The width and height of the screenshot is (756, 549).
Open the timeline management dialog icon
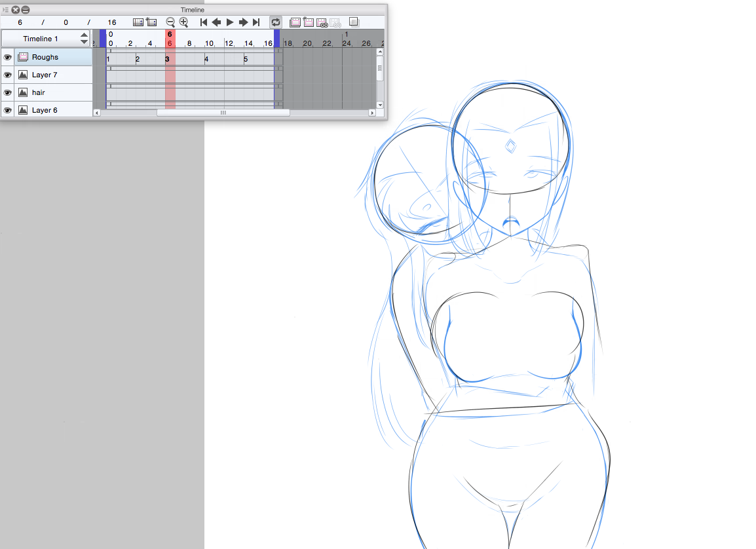click(138, 22)
